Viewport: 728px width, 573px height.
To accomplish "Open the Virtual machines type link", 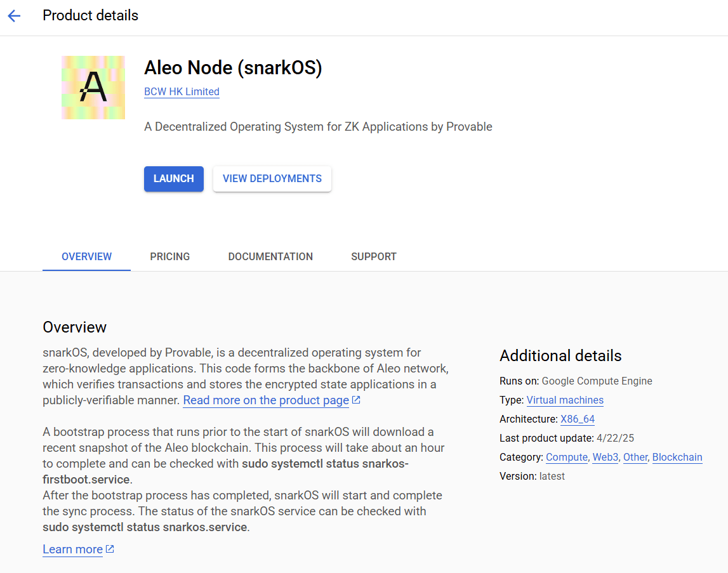I will click(565, 400).
